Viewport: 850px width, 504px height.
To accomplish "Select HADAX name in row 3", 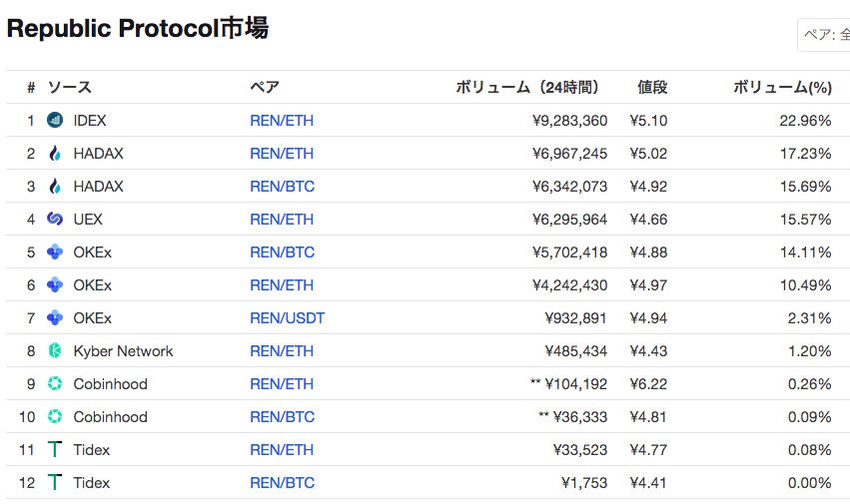I will pyautogui.click(x=98, y=187).
